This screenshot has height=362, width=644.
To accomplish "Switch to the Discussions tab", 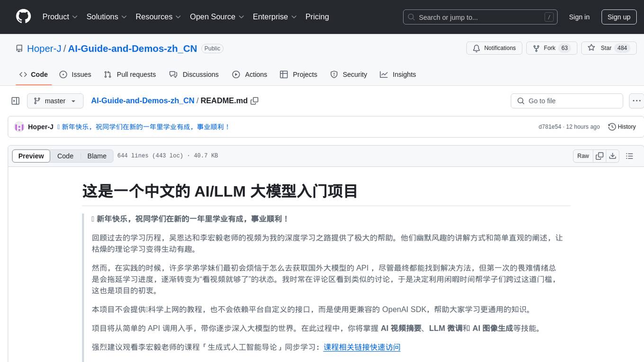I will 194,74.
